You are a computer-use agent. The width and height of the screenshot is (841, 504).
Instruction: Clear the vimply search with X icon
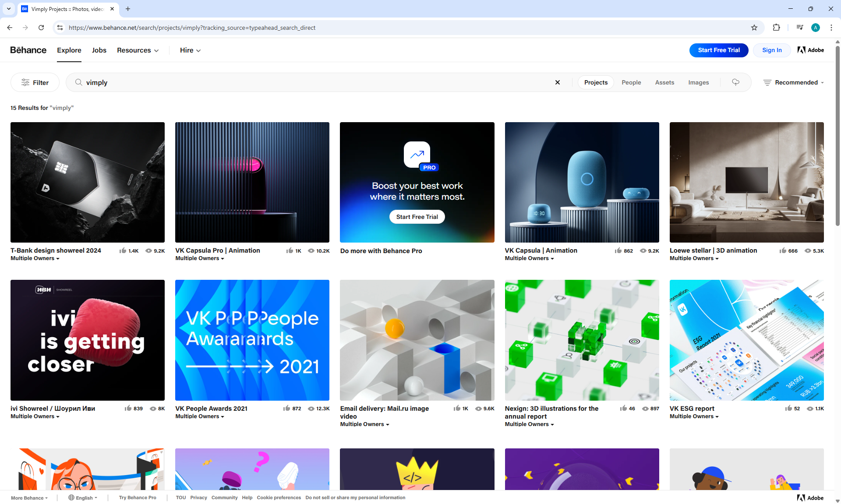557,82
